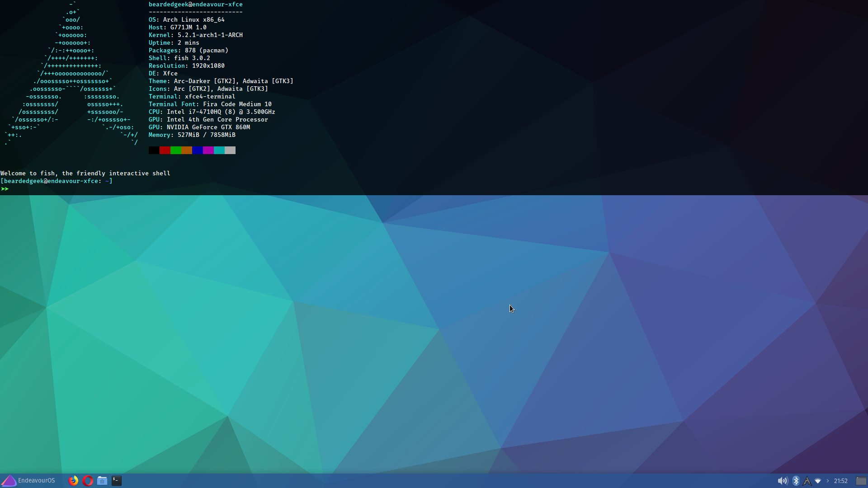Click the 'CPU: Intel i7-4710HQ' line
The width and height of the screenshot is (868, 488).
tap(212, 112)
